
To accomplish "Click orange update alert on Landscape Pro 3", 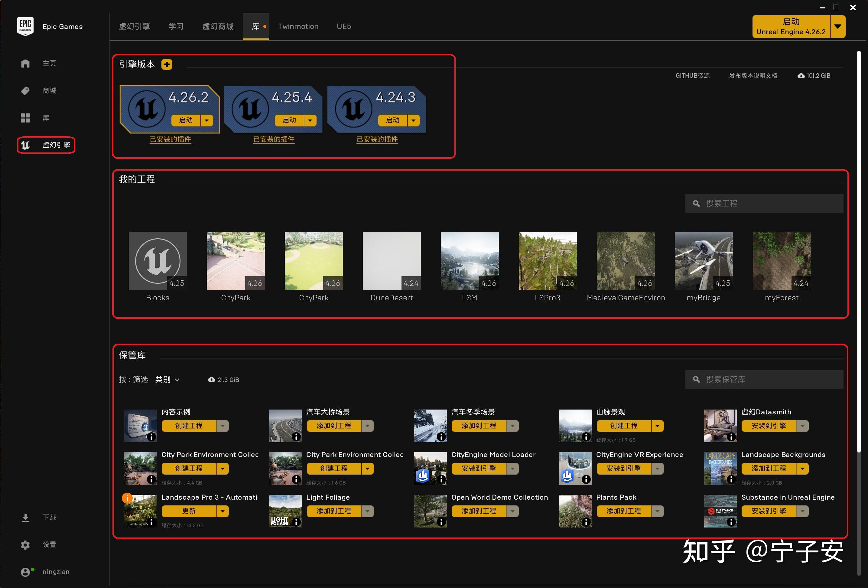I will [x=127, y=498].
